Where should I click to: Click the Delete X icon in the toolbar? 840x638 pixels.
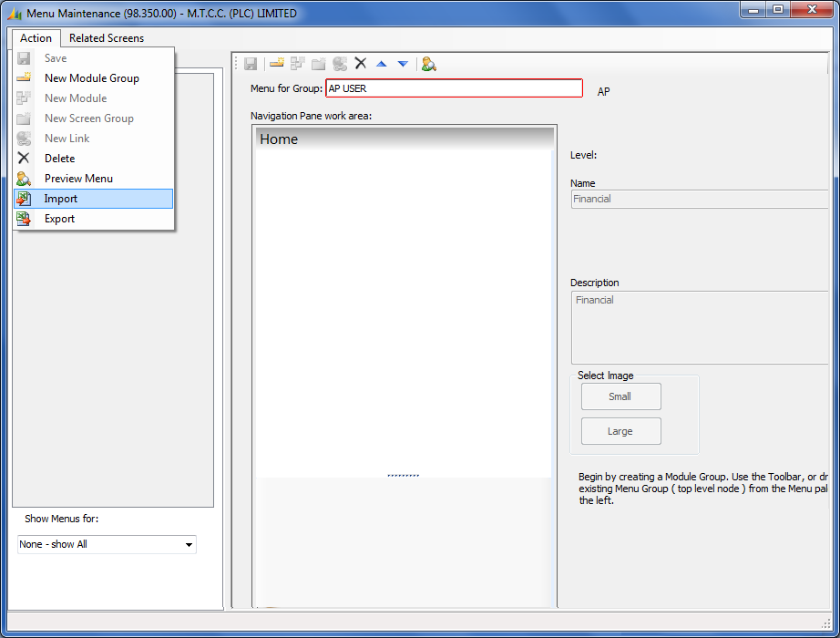(x=360, y=64)
